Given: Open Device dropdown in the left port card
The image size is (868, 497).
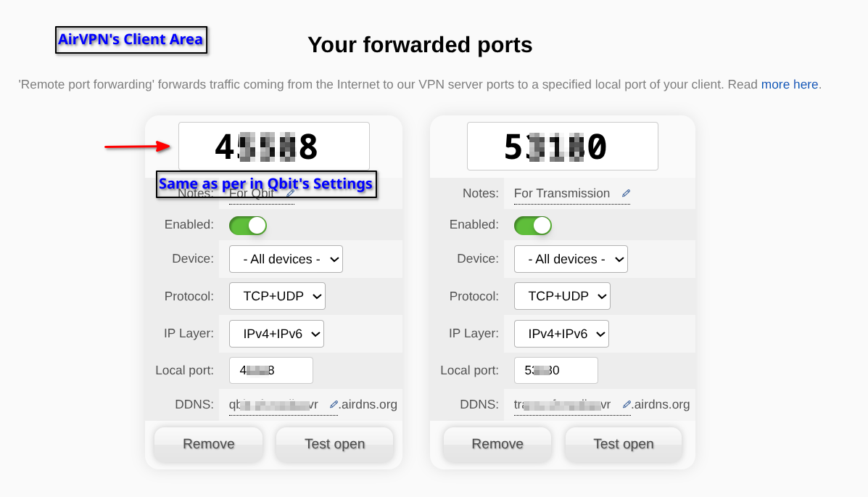Looking at the screenshot, I should click(286, 259).
